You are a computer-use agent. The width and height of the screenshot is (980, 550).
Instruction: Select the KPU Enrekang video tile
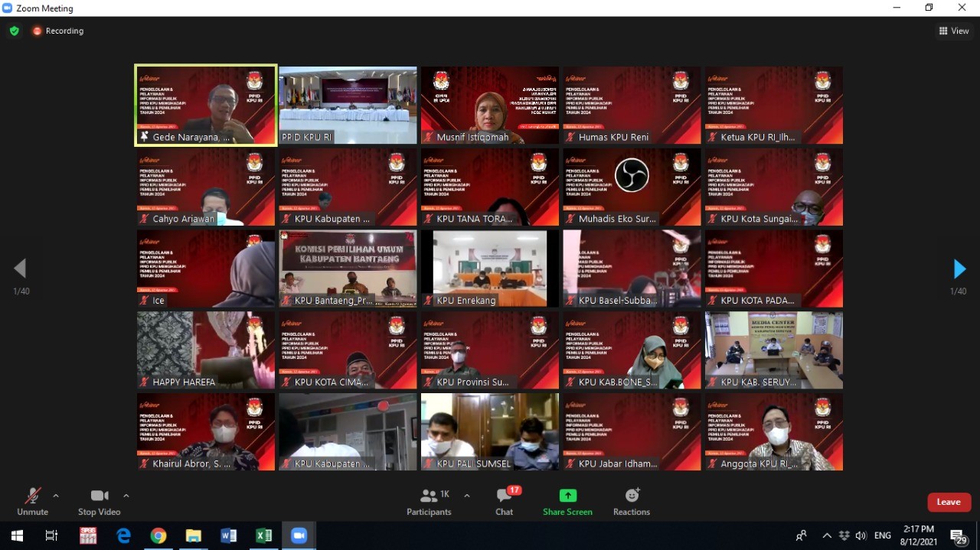(x=490, y=268)
